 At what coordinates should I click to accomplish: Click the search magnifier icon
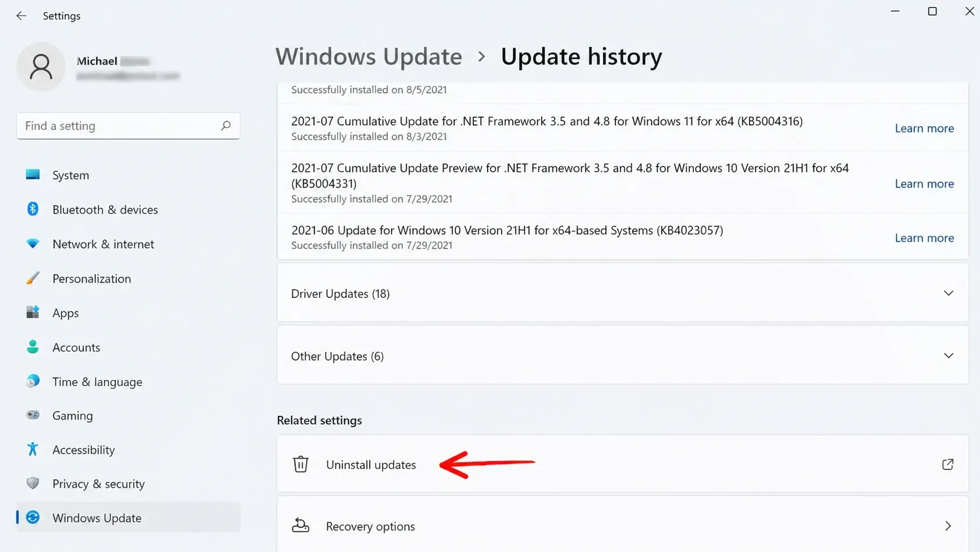point(226,126)
